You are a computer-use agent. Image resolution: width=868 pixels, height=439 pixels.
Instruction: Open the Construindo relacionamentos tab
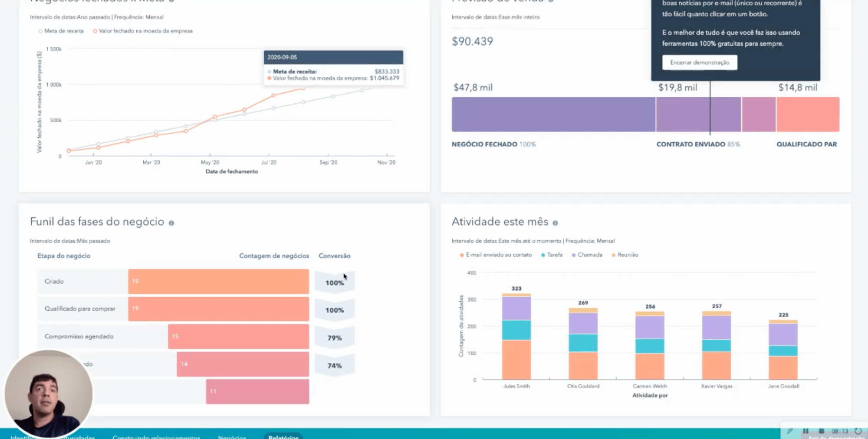point(156,436)
